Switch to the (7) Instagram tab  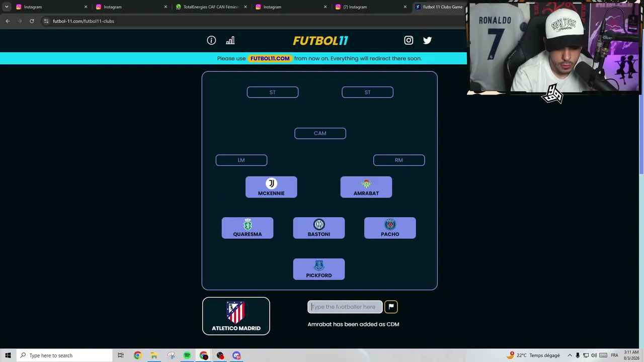click(371, 7)
